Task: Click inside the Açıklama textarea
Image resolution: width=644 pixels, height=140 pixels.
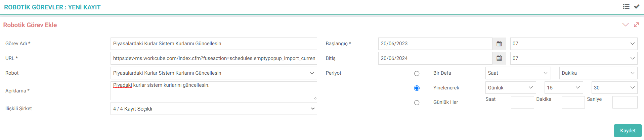Action: click(214, 91)
